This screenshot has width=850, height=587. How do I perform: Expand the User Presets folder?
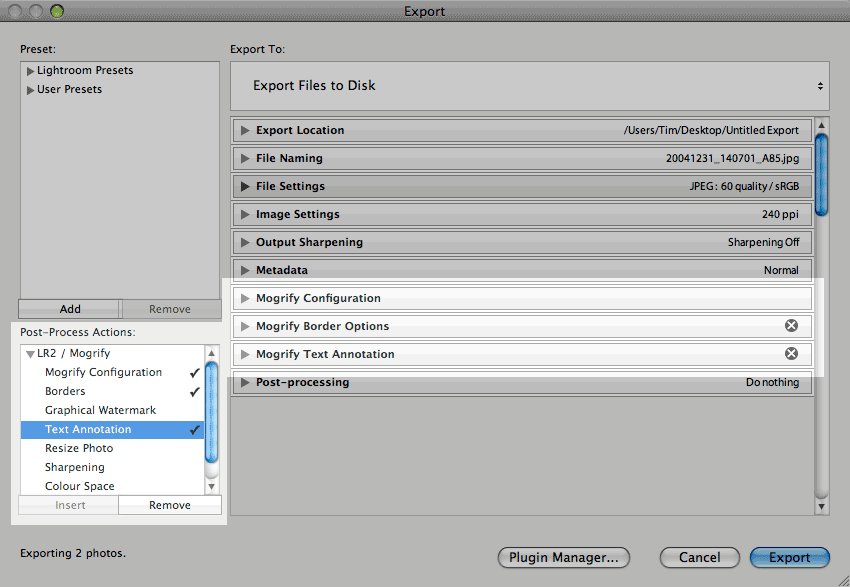tap(31, 90)
